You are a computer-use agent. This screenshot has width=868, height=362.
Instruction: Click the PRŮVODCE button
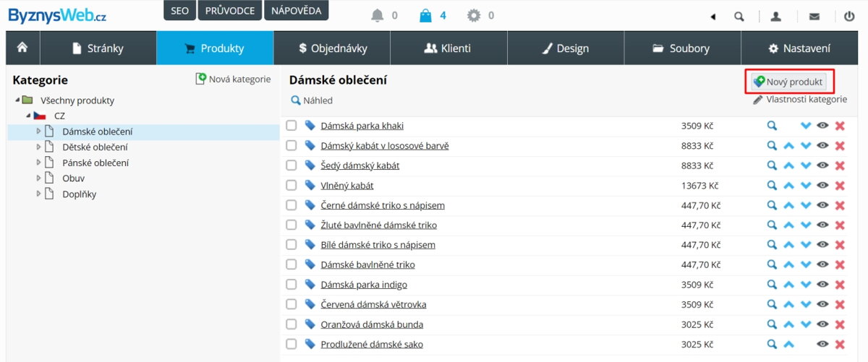(230, 11)
